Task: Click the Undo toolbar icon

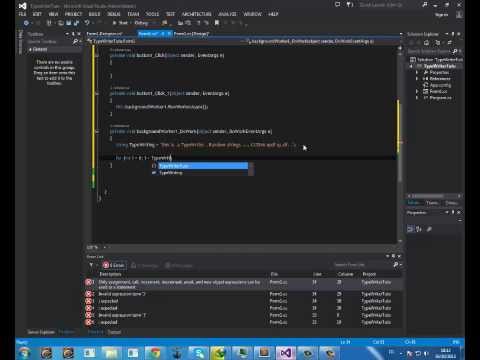Action: pyautogui.click(x=87, y=23)
